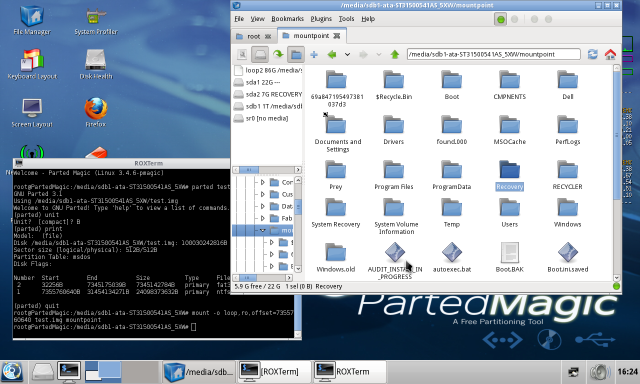This screenshot has height=384, width=640.
Task: Open the Disk Health desktop icon
Action: click(96, 64)
